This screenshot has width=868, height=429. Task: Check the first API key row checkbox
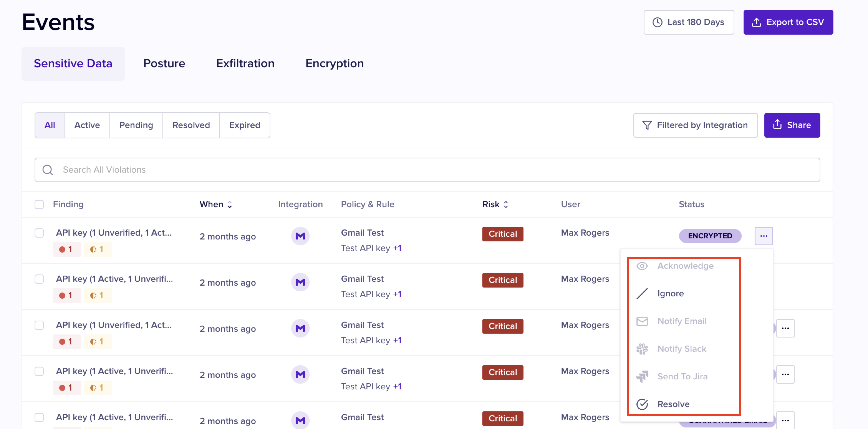click(x=39, y=233)
